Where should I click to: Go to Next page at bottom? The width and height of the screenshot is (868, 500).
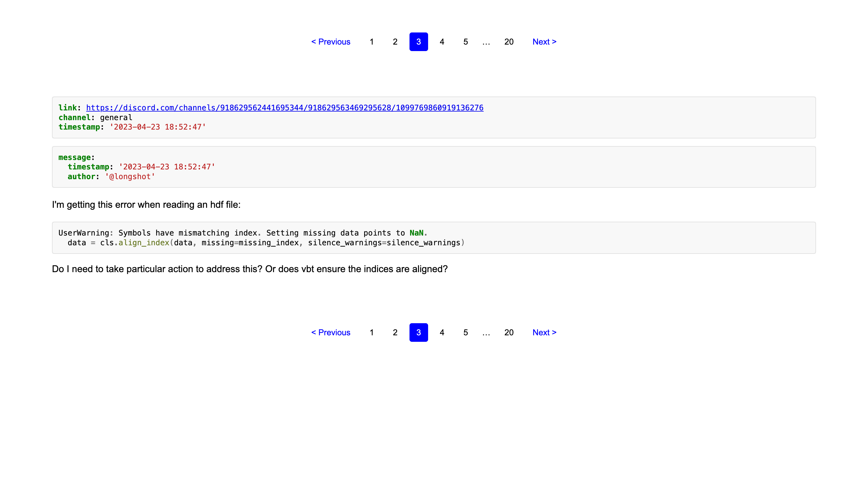coord(544,332)
